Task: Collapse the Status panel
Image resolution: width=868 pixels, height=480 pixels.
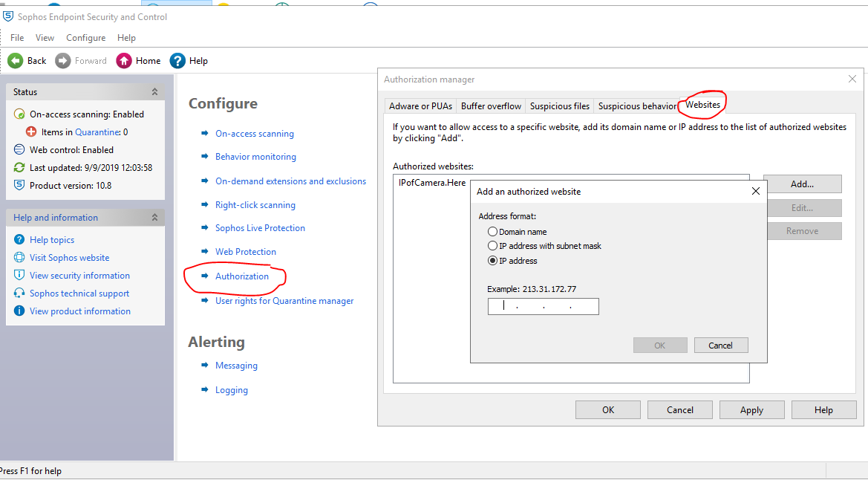Action: [x=154, y=92]
